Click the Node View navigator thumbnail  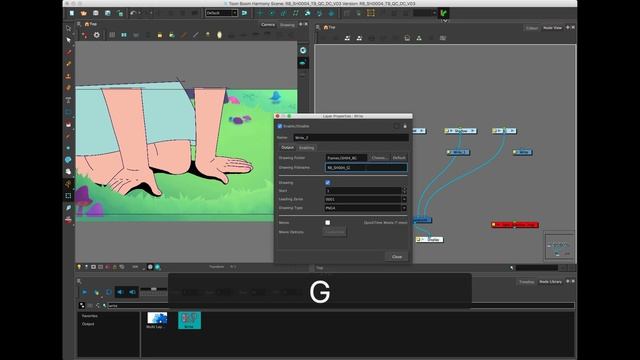coord(559,246)
